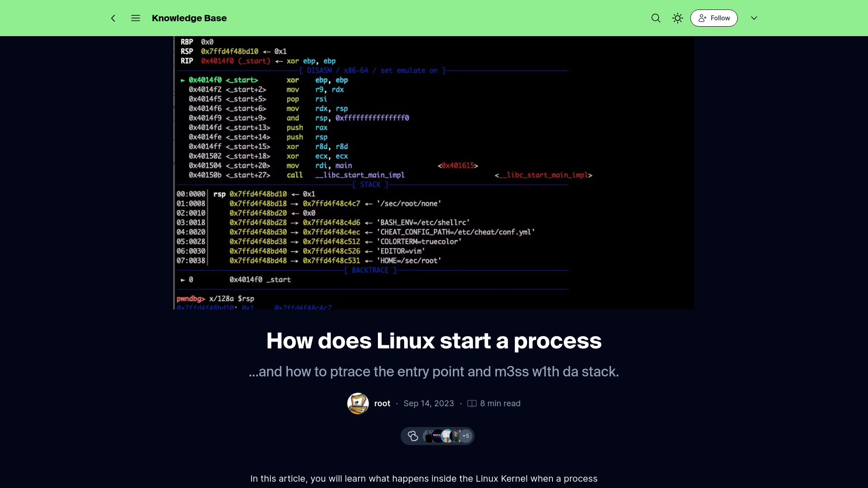
Task: Click the back navigation arrow icon
Action: click(x=113, y=18)
